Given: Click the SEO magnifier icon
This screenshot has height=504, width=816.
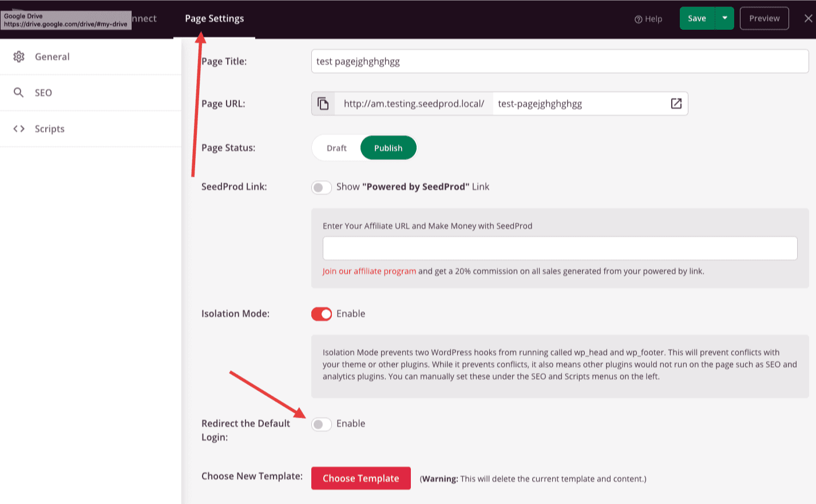Looking at the screenshot, I should [x=19, y=93].
